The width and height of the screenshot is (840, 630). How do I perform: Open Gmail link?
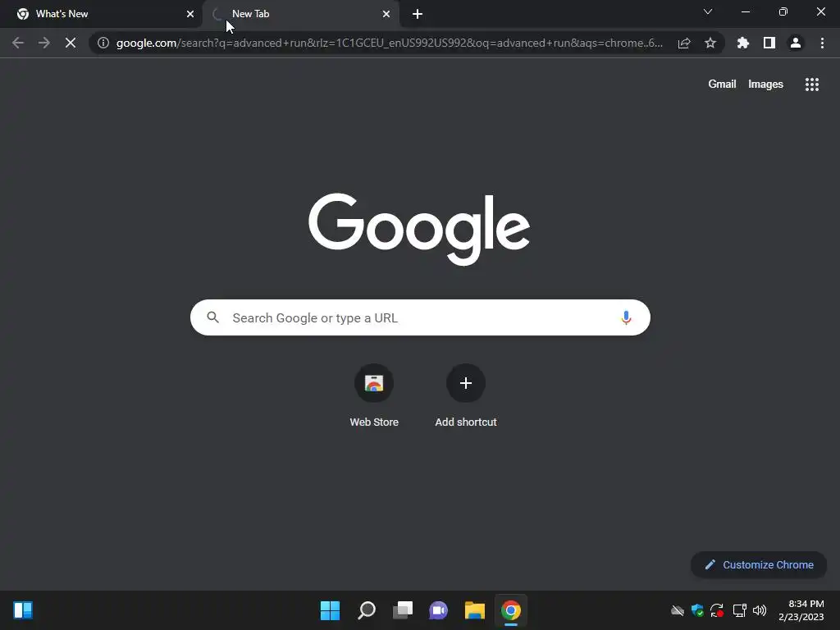coord(722,84)
